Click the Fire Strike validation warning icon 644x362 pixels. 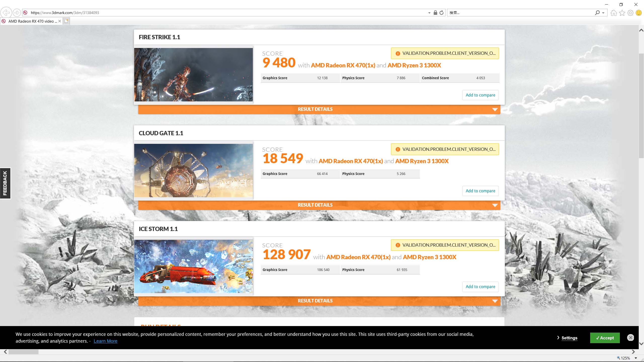tap(398, 53)
